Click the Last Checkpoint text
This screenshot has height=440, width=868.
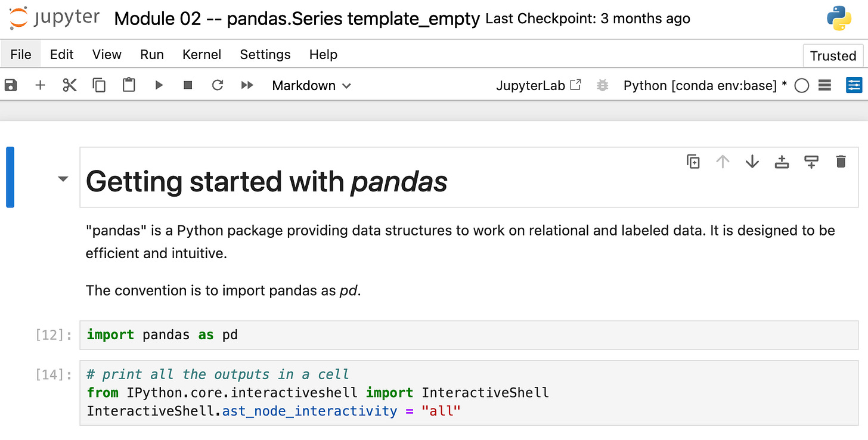coord(588,18)
